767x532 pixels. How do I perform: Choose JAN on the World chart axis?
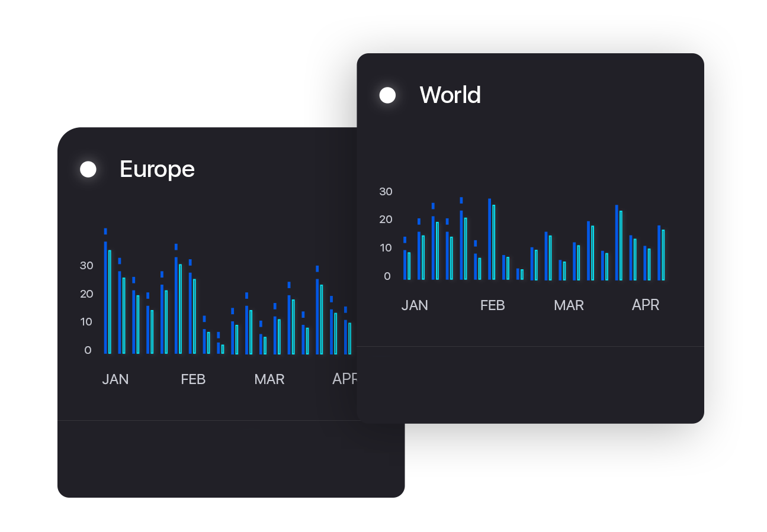(415, 305)
